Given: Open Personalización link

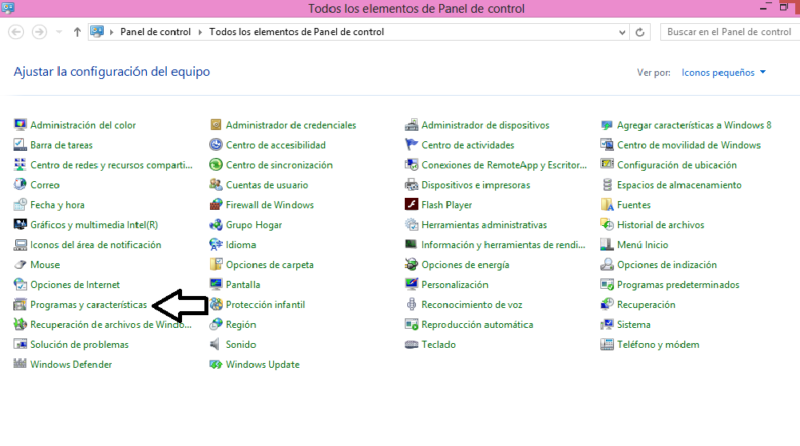Looking at the screenshot, I should pyautogui.click(x=455, y=284).
